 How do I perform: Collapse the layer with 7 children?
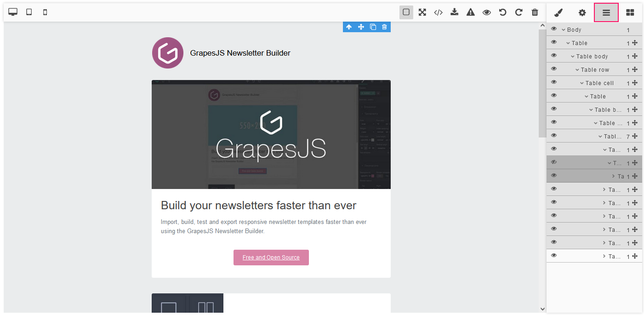600,137
